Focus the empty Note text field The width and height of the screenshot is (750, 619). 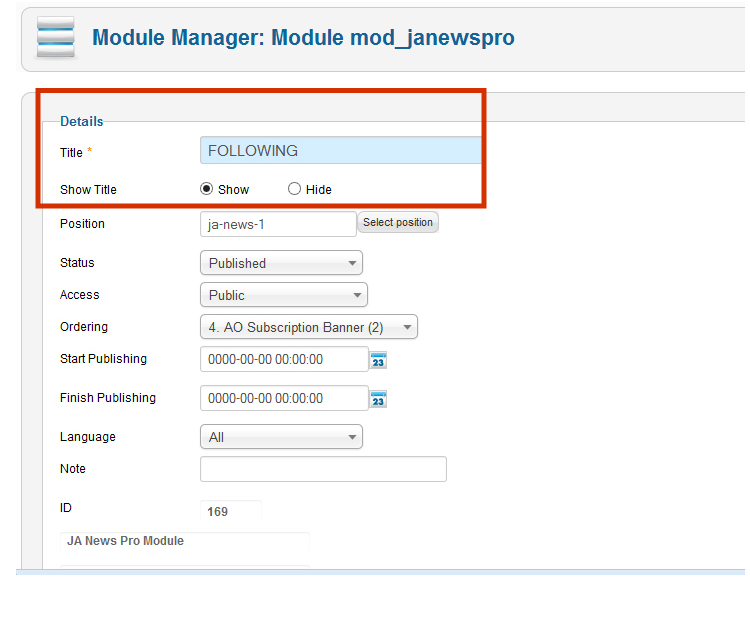pos(323,469)
